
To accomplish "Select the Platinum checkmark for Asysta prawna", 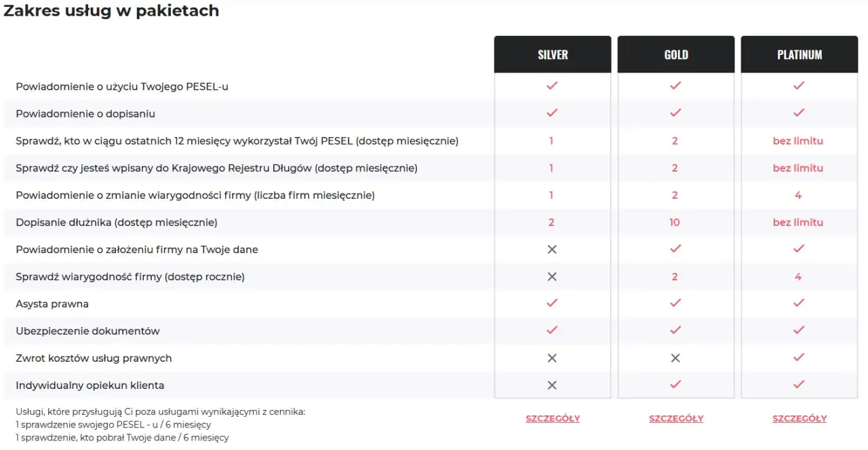I will [799, 303].
